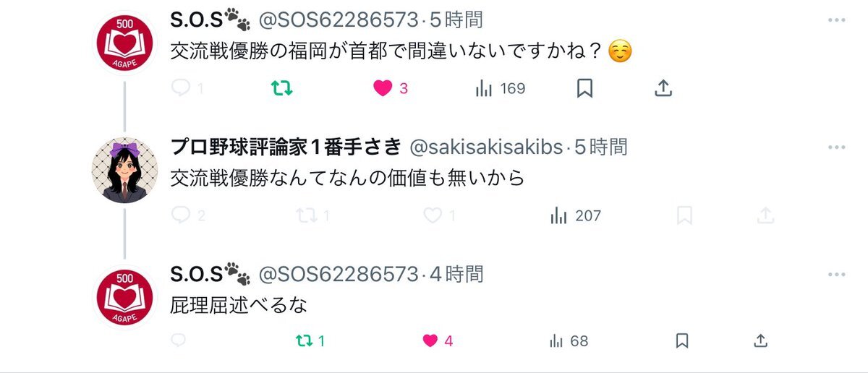Open @sakisakisakibs profile handle
The image size is (868, 373).
[486, 147]
